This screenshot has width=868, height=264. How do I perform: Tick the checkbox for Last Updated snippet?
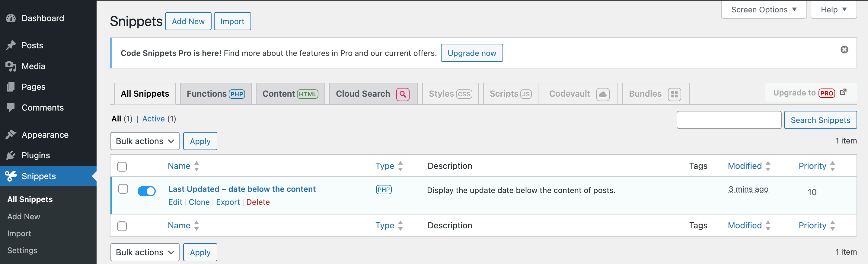coord(123,189)
